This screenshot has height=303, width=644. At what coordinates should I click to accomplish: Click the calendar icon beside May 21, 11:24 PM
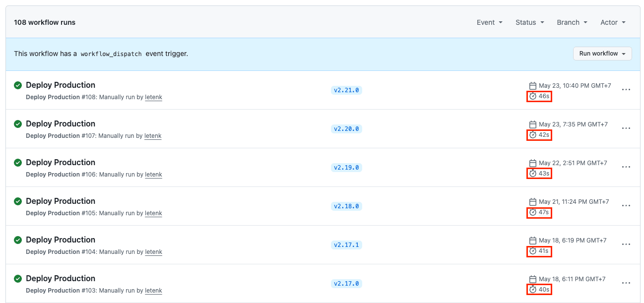click(533, 202)
